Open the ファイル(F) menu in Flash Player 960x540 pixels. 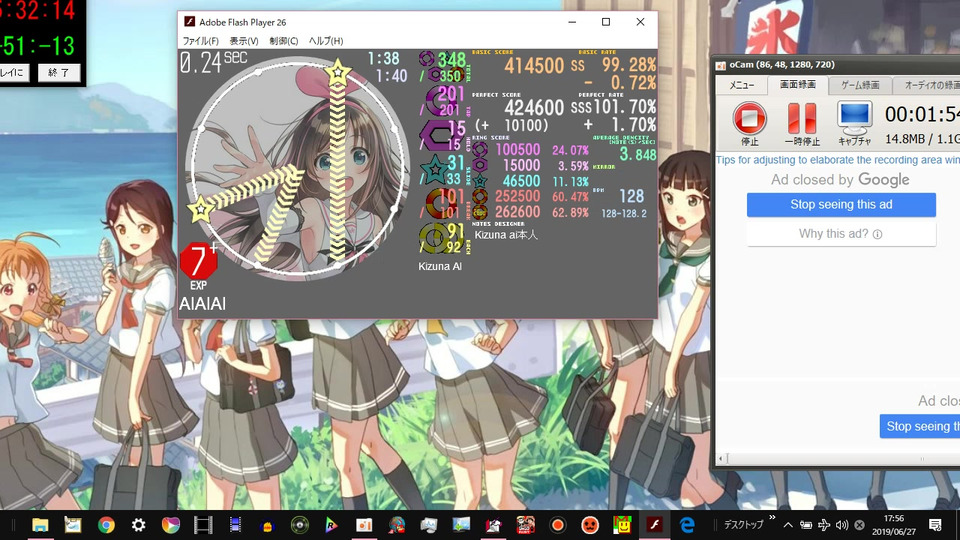click(x=200, y=41)
